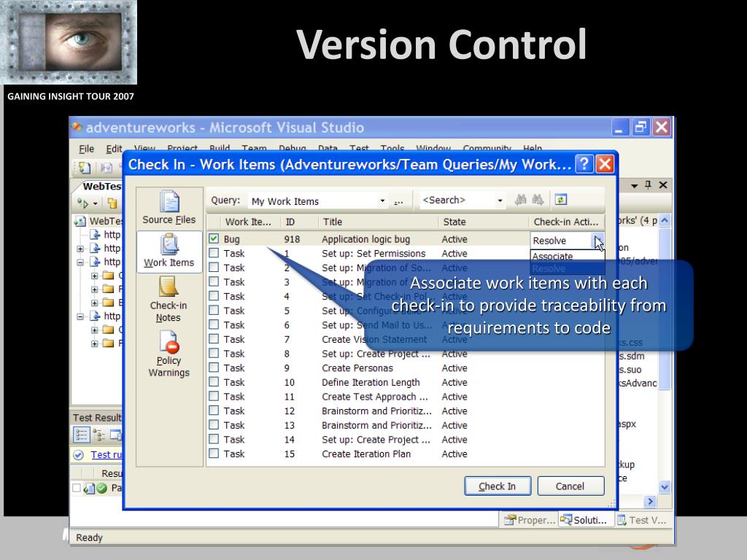The width and height of the screenshot is (747, 560).
Task: Check Task 14 Create Project checkbox
Action: [x=214, y=438]
